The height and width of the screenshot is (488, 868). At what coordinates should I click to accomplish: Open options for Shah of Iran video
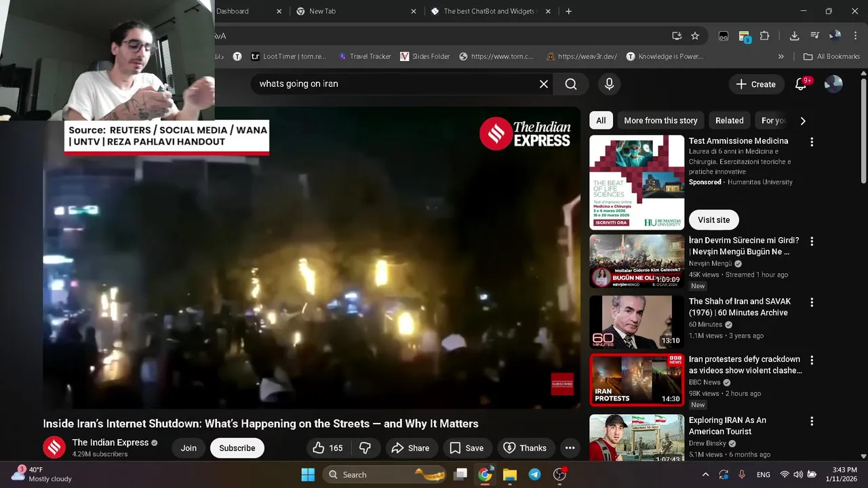812,302
